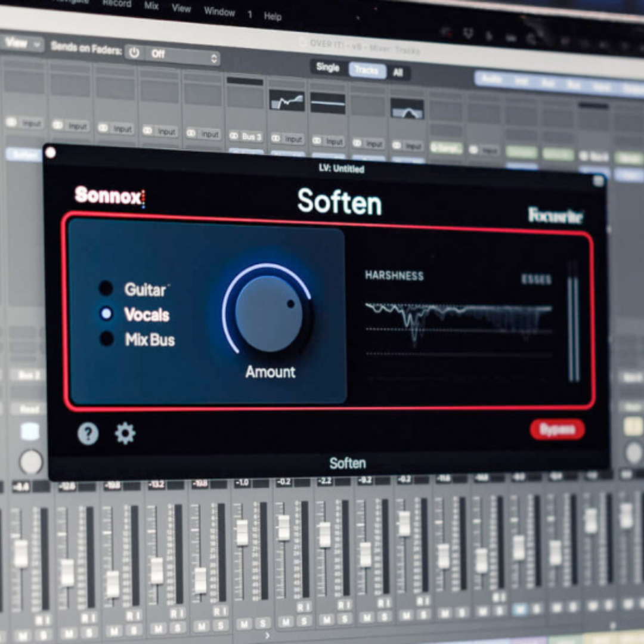Open the Soften plugin settings gear
The image size is (644, 644).
[126, 434]
